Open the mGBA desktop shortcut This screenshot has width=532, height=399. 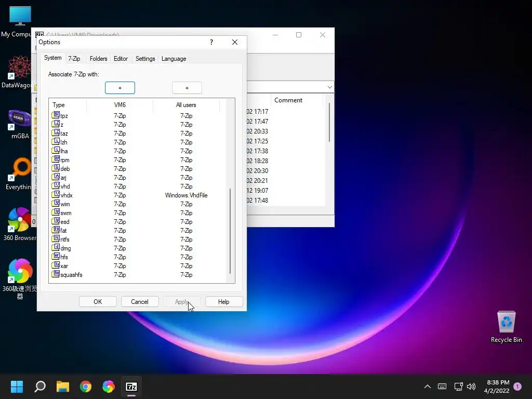[x=20, y=124]
